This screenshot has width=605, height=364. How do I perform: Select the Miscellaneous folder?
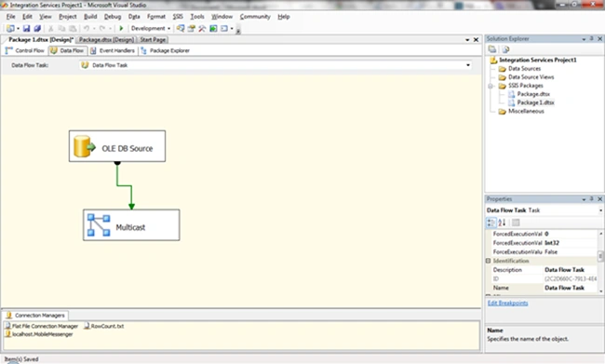coord(526,111)
